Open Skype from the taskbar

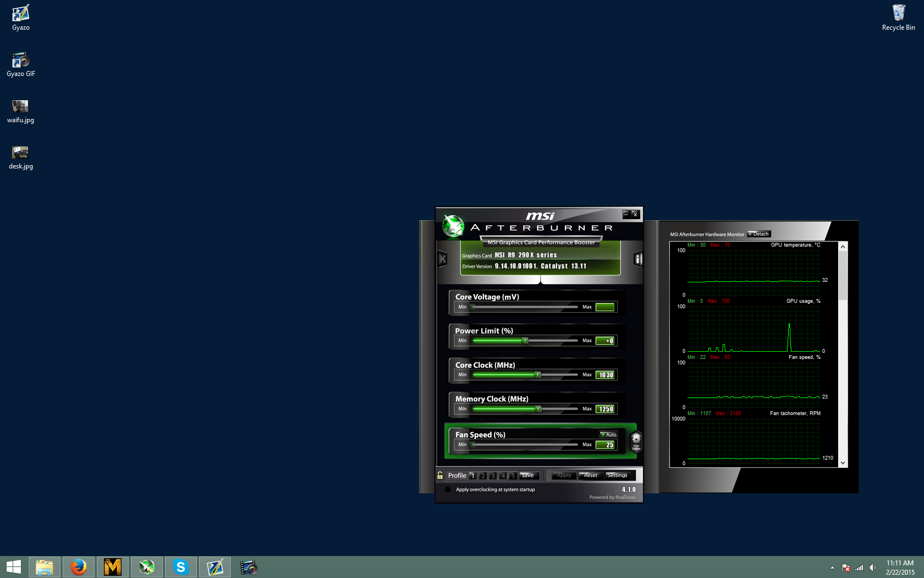pyautogui.click(x=181, y=567)
